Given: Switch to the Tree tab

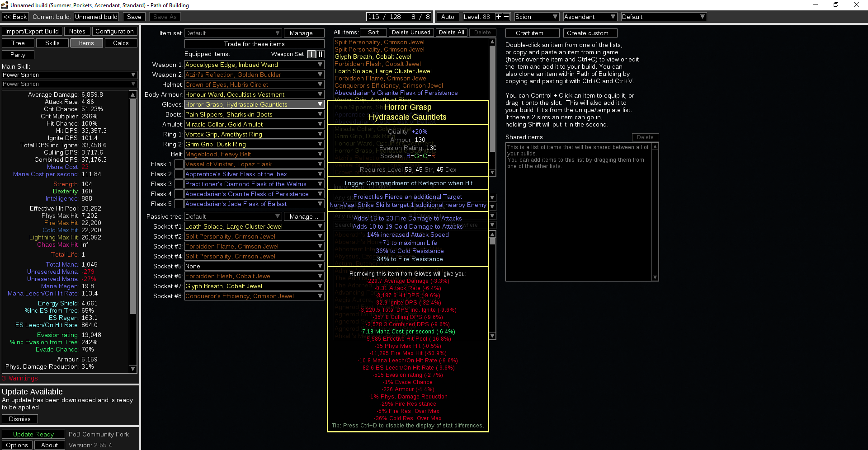Looking at the screenshot, I should 18,43.
